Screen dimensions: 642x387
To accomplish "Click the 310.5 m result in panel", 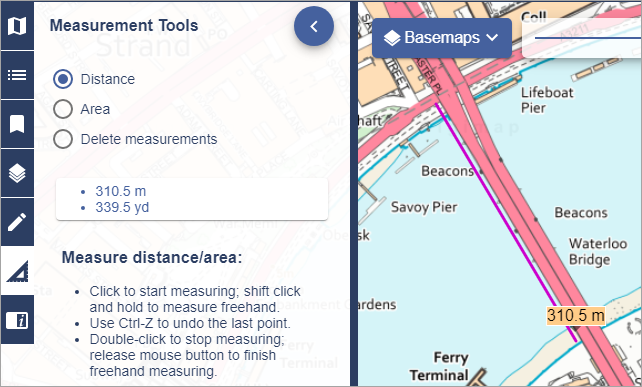I will (121, 191).
